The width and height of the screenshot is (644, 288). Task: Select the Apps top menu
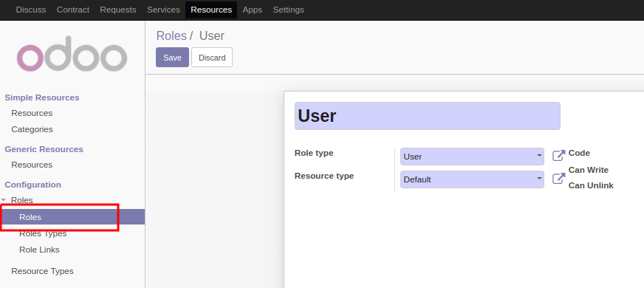click(252, 10)
